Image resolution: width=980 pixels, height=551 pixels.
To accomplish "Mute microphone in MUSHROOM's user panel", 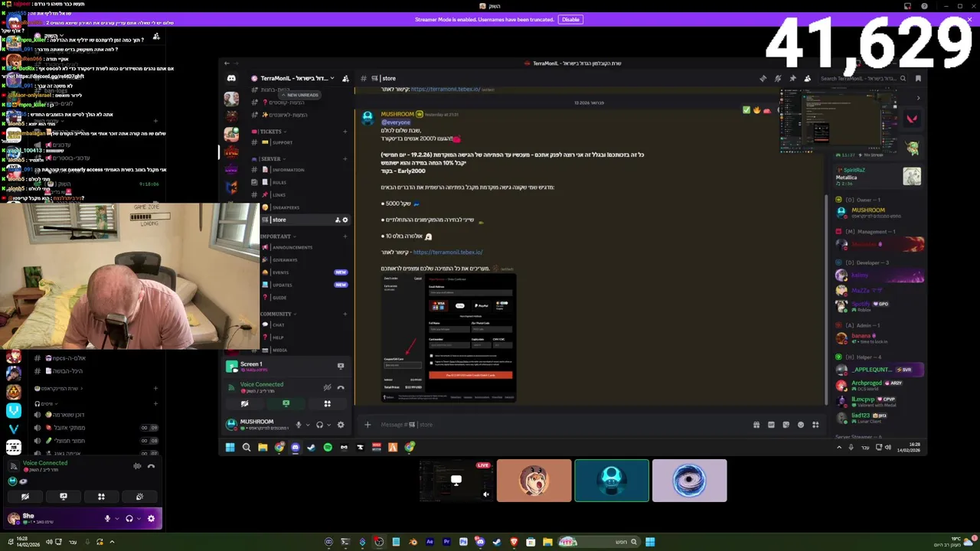I will point(299,425).
